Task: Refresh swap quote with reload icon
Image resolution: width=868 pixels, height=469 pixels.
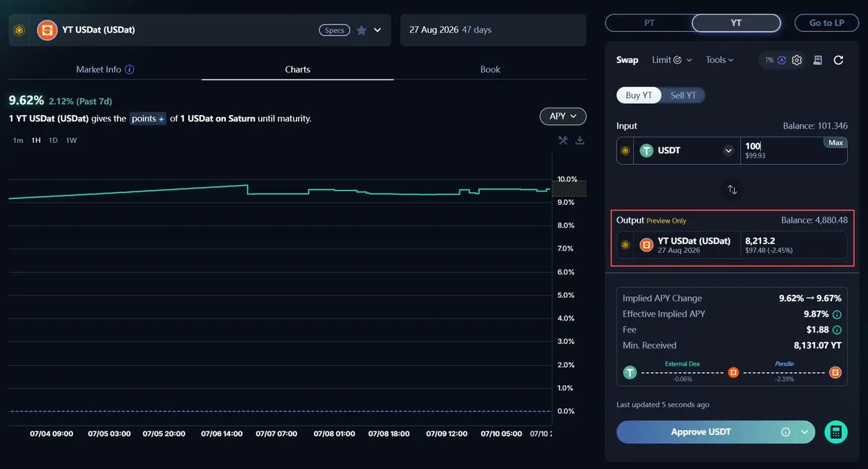Action: tap(838, 60)
